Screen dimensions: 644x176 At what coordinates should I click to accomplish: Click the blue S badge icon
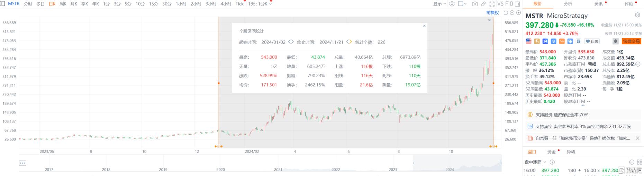pos(553,41)
